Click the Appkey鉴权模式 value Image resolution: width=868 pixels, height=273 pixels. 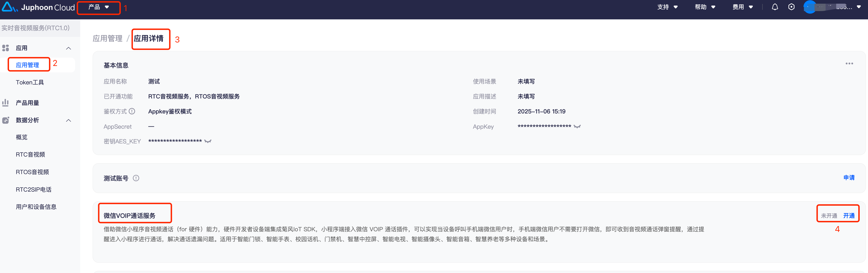coord(170,111)
